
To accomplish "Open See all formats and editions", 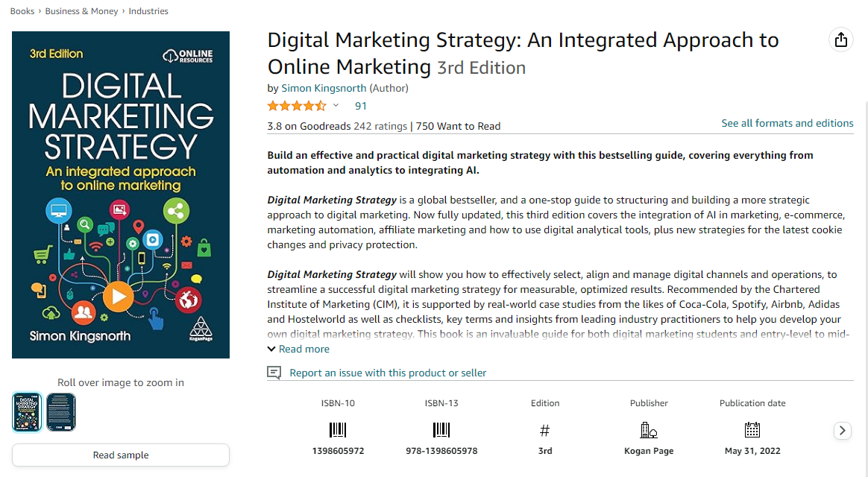I will [787, 123].
